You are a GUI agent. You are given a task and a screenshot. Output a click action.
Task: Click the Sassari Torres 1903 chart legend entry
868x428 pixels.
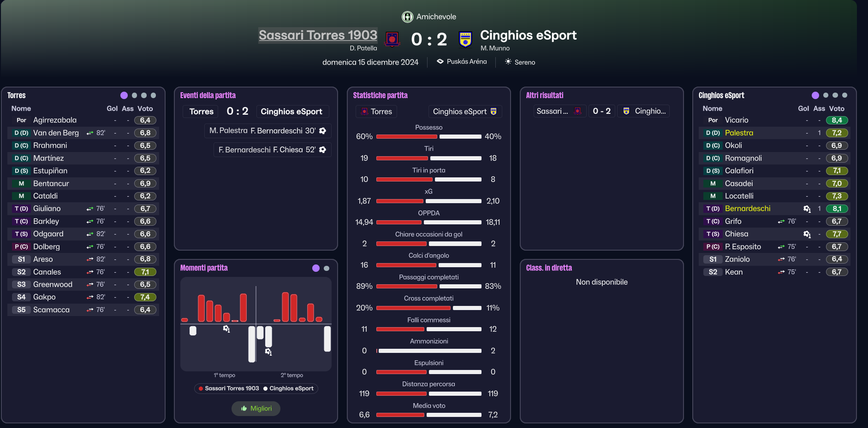pos(229,388)
